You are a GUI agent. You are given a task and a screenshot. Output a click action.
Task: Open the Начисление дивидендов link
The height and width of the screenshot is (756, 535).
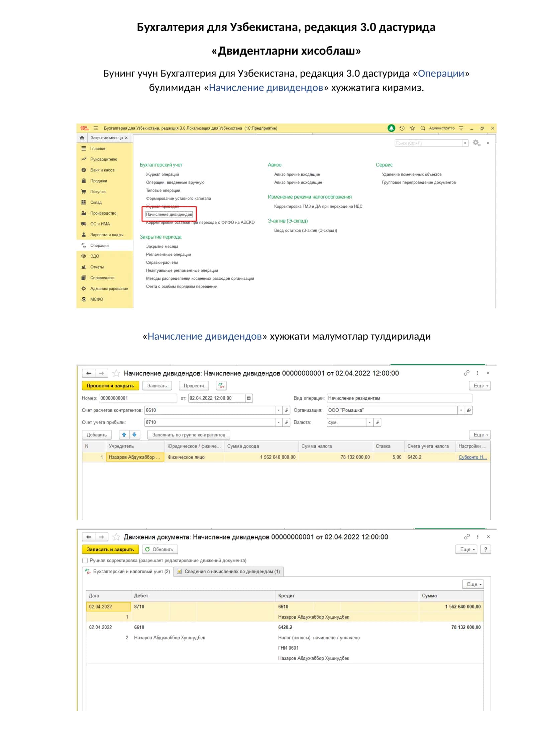169,214
